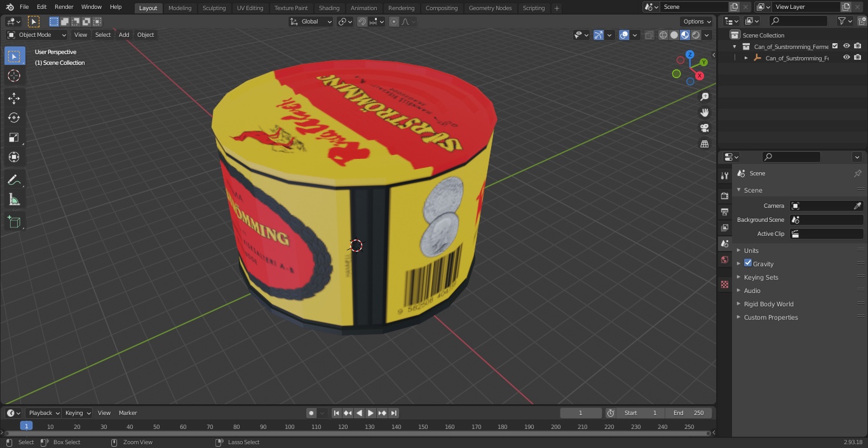Select the Cursor tool in the left toolbar
Image resolution: width=868 pixels, height=448 pixels.
pos(14,76)
